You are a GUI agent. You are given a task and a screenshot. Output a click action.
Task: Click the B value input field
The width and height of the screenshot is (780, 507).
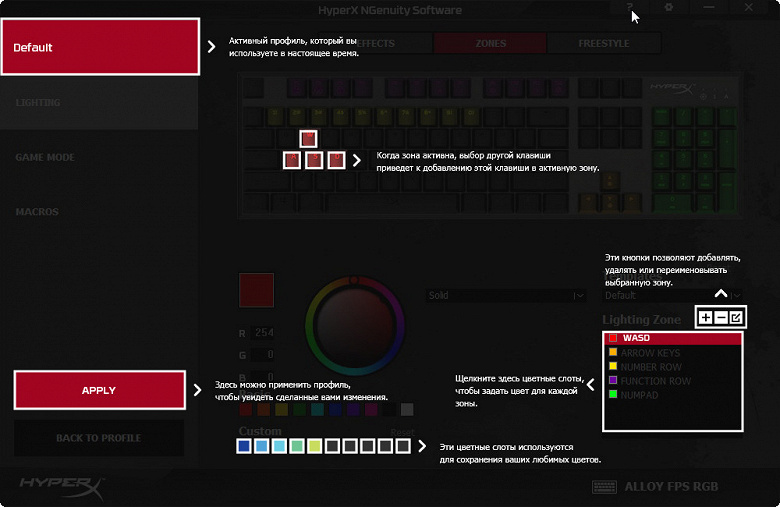coord(262,377)
